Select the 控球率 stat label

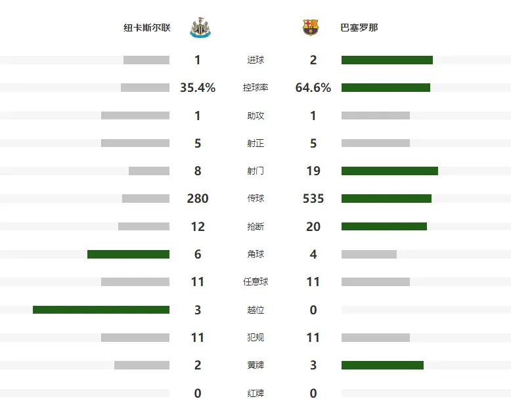(x=255, y=88)
